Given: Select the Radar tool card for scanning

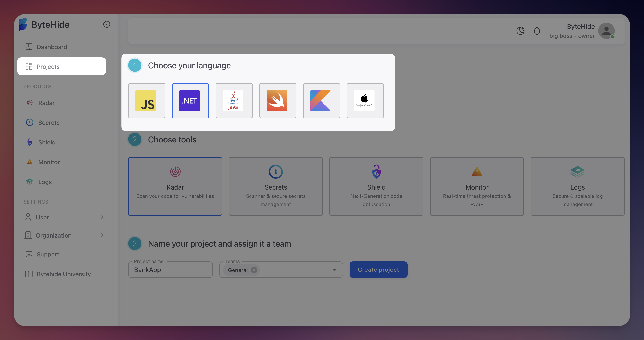Looking at the screenshot, I should (175, 186).
